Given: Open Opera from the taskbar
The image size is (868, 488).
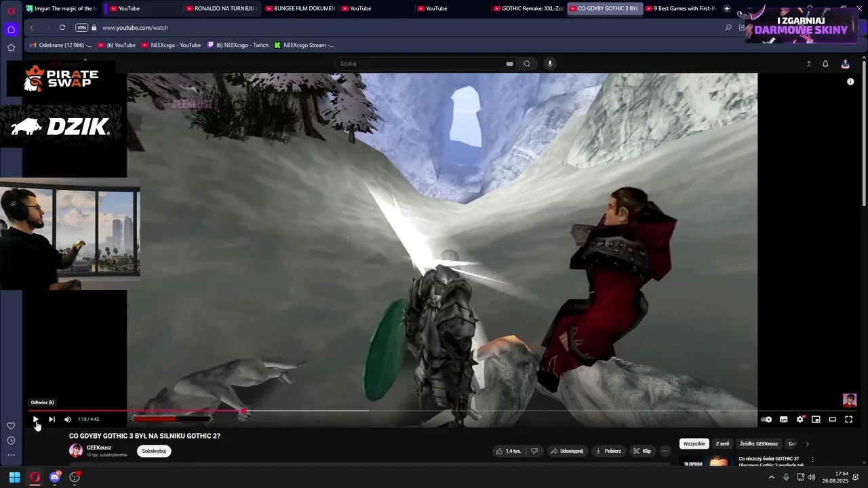Looking at the screenshot, I should (x=35, y=477).
